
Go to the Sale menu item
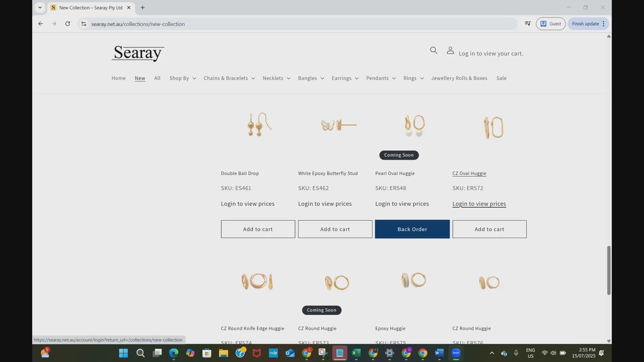click(501, 78)
